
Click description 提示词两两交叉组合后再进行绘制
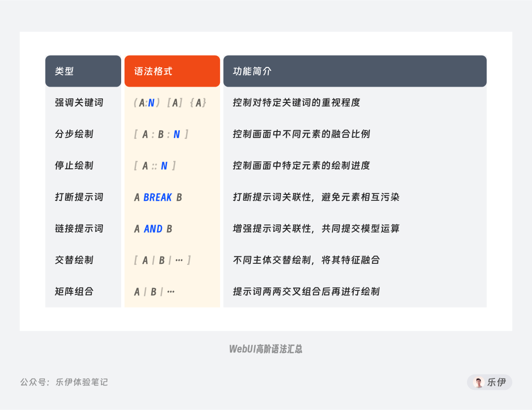point(306,291)
